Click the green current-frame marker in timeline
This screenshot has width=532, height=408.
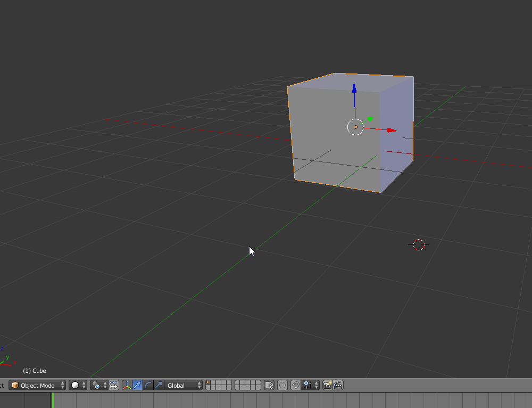pos(53,400)
